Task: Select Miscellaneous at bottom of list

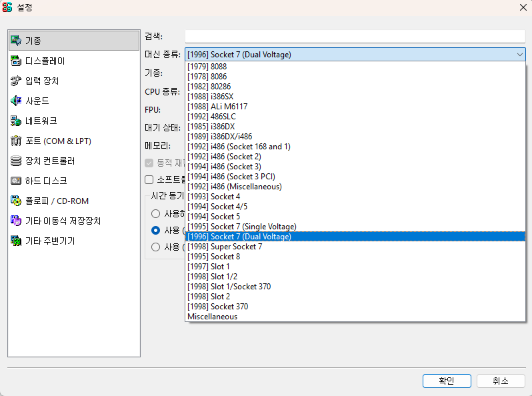Action: (x=212, y=317)
